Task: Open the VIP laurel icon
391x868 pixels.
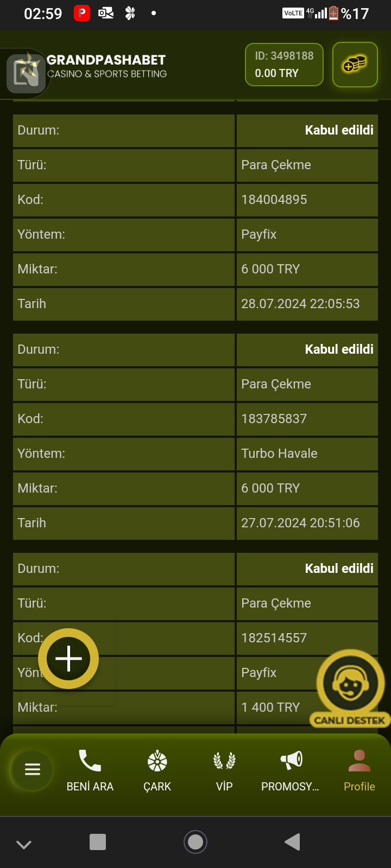Action: coord(224,761)
